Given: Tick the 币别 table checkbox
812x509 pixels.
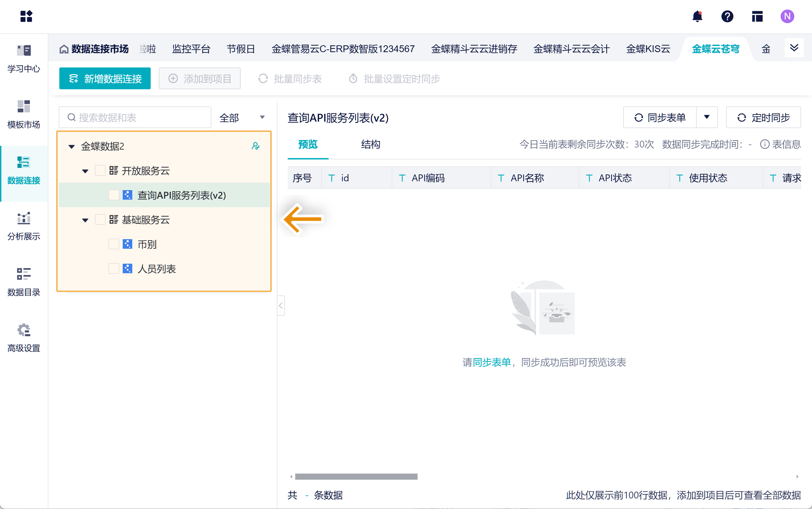Looking at the screenshot, I should [x=114, y=244].
